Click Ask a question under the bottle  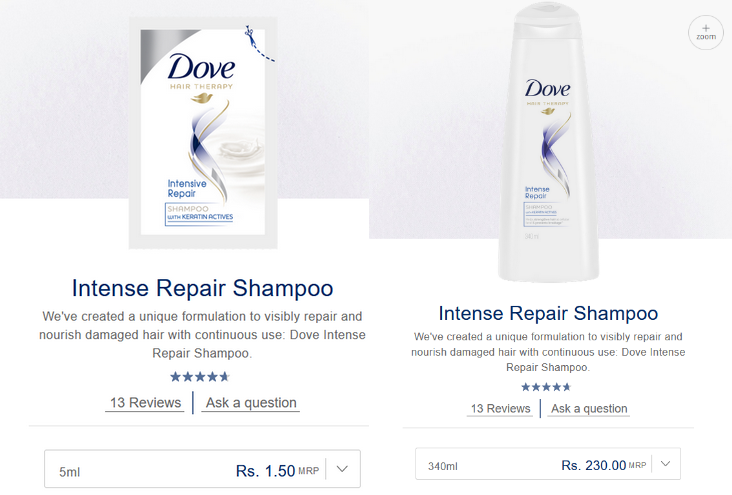pyautogui.click(x=589, y=409)
